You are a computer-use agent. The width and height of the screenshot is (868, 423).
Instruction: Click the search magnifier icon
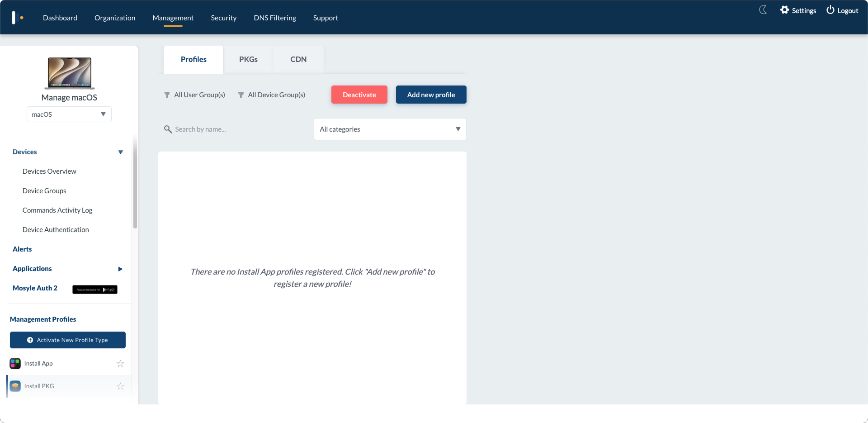pyautogui.click(x=168, y=129)
